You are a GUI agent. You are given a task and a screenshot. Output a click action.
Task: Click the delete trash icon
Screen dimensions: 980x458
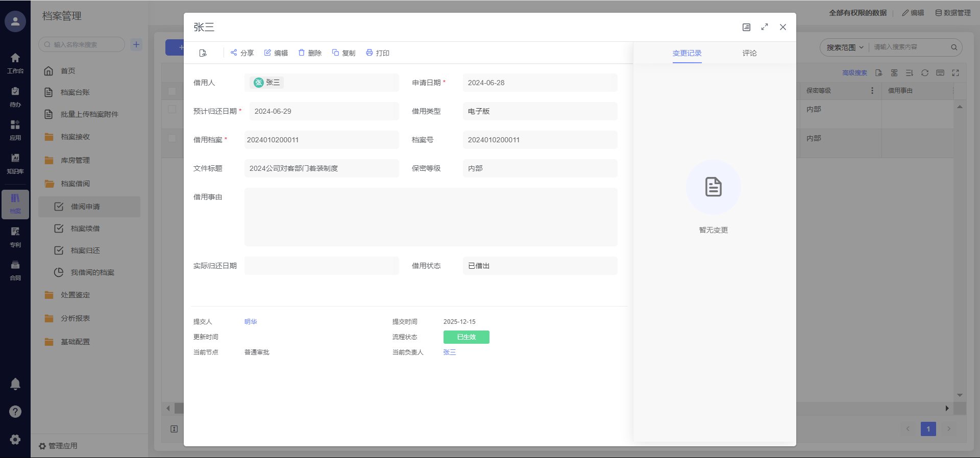(x=302, y=53)
